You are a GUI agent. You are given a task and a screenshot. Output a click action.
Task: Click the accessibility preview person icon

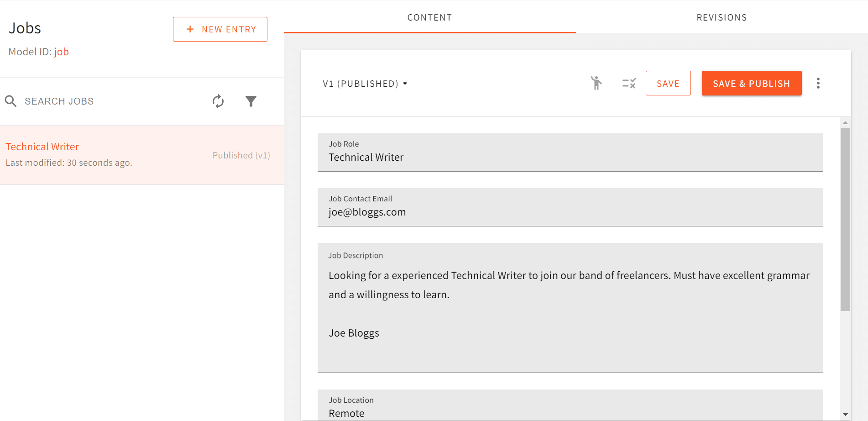[x=596, y=83]
